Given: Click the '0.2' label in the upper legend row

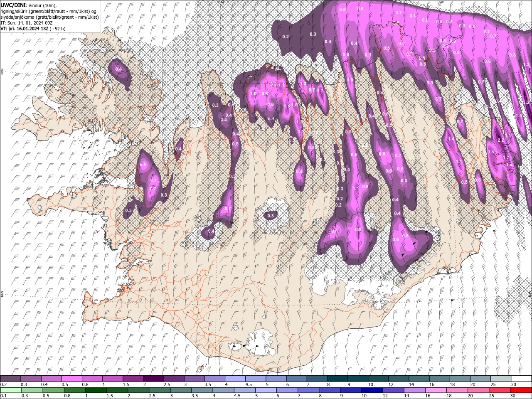Looking at the screenshot, I should (3, 384).
